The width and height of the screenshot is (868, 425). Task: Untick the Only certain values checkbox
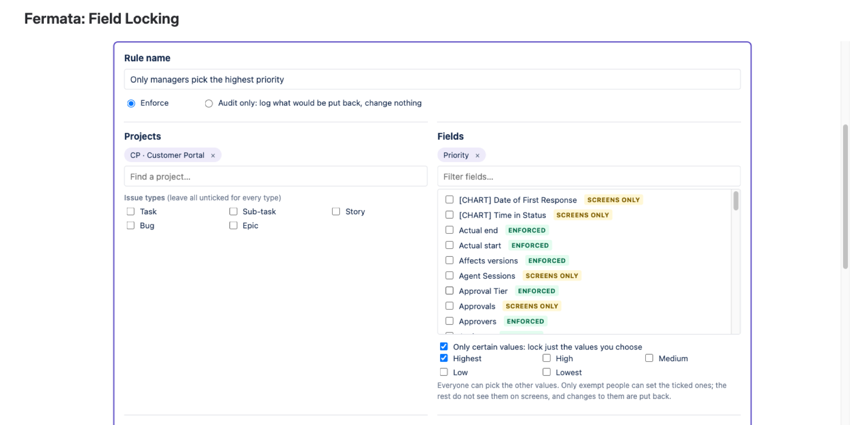pos(444,347)
